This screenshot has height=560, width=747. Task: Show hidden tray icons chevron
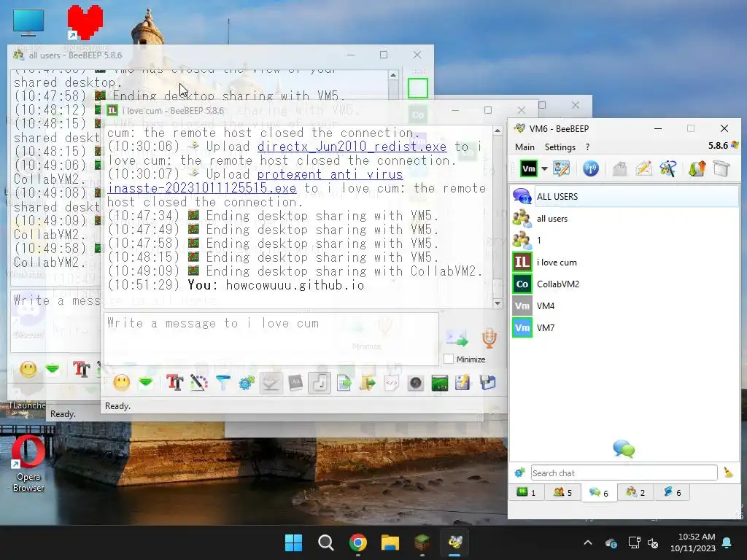588,542
